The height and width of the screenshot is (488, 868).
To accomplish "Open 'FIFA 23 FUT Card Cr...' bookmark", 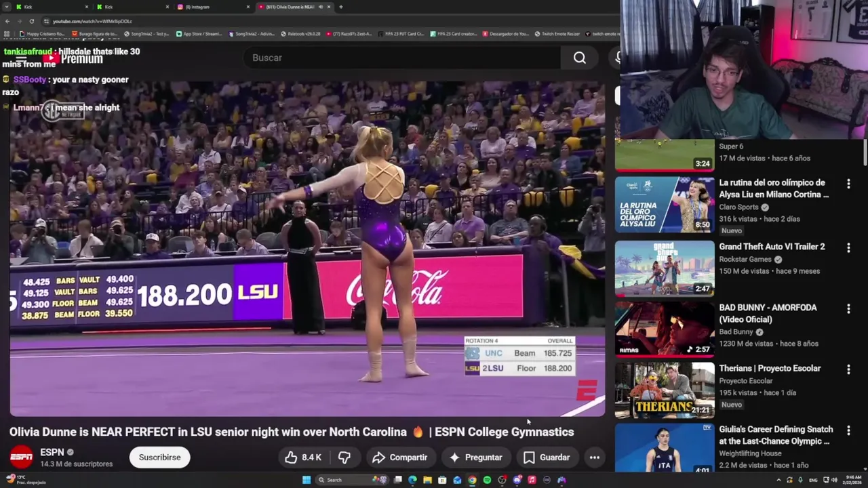I will coord(401,34).
